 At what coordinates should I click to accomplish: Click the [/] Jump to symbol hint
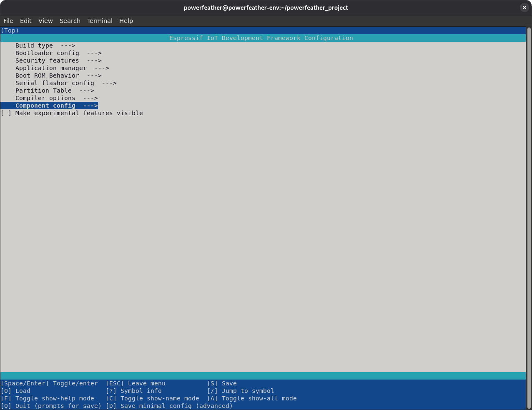(241, 391)
